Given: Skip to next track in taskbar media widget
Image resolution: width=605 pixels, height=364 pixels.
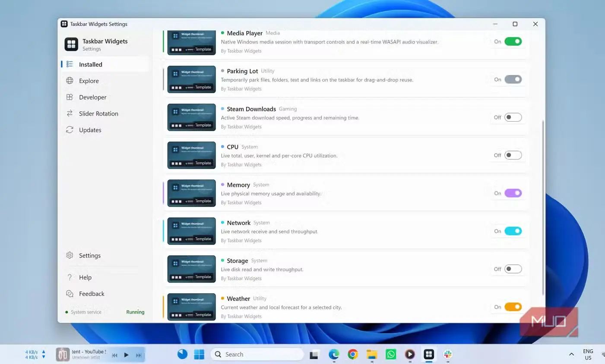Looking at the screenshot, I should 139,355.
